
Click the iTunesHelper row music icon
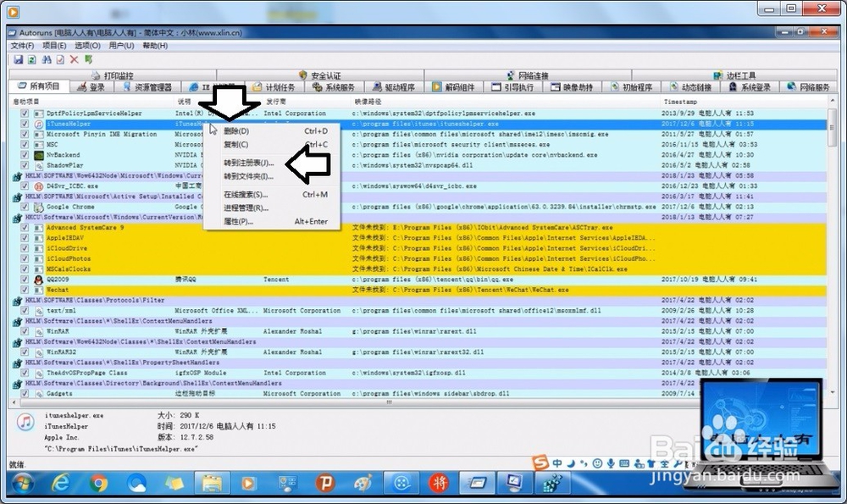39,124
